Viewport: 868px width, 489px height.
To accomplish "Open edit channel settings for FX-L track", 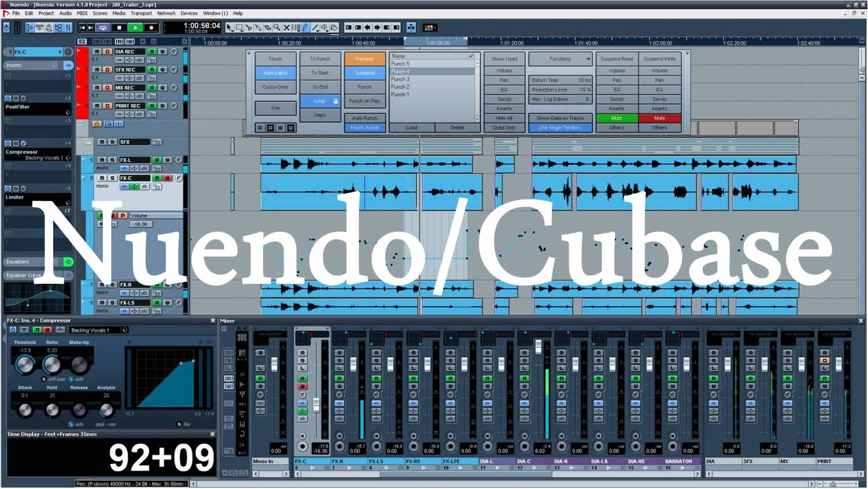I will [x=179, y=160].
